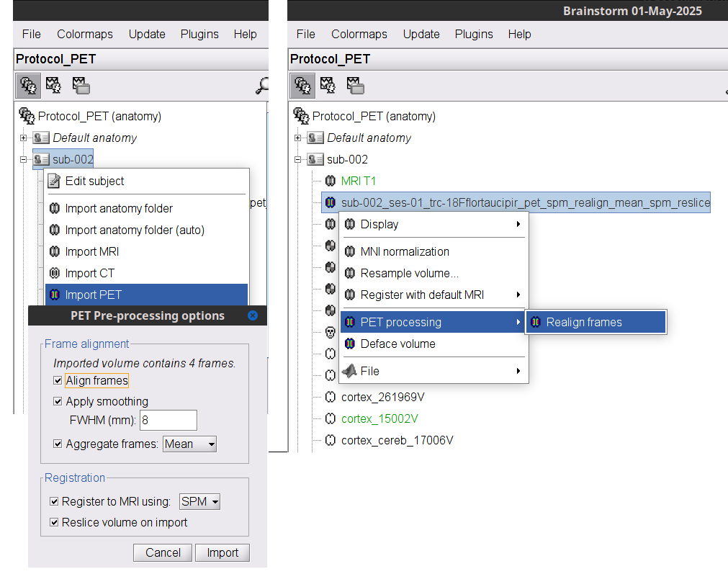Click the anatomy view icon in left toolbar
The height and width of the screenshot is (574, 728).
(x=28, y=86)
